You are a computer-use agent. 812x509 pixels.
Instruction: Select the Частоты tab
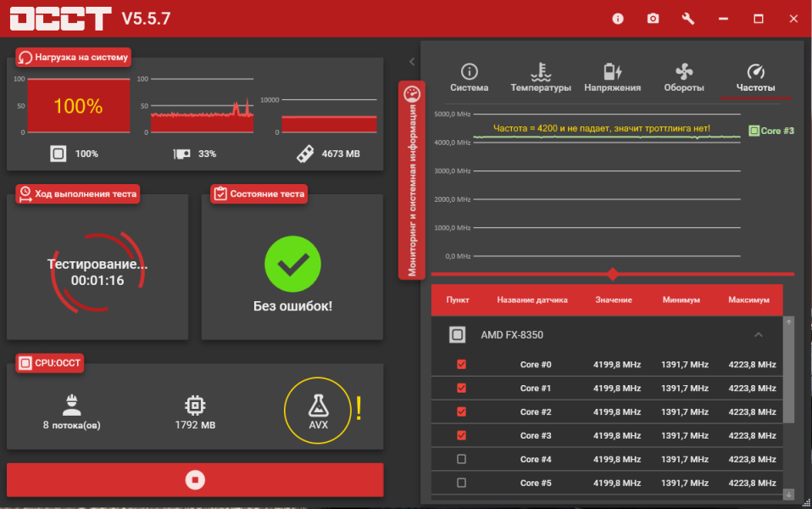coord(755,78)
